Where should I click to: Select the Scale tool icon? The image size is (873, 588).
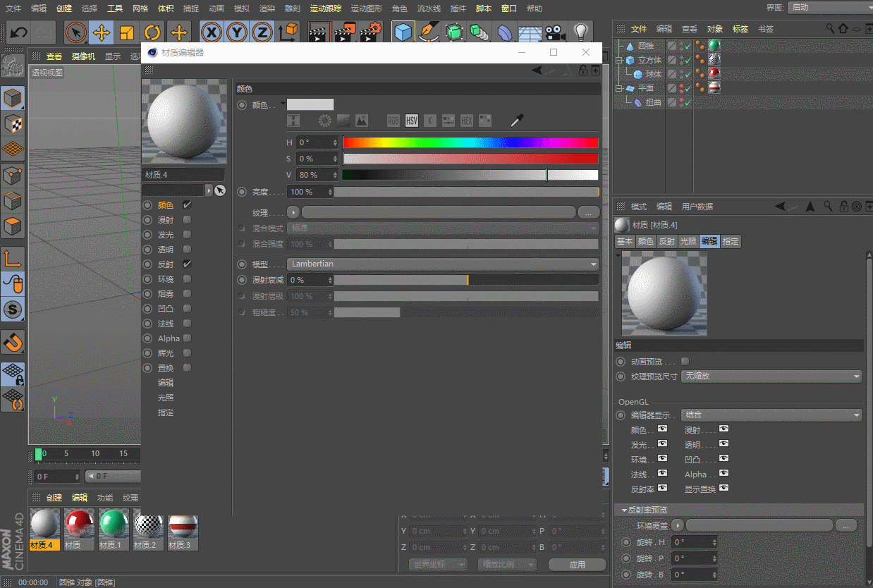coord(127,32)
